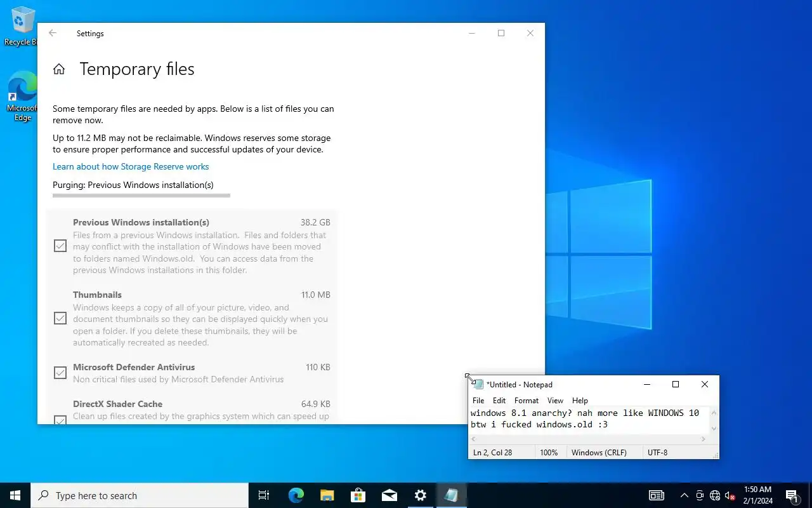Image resolution: width=812 pixels, height=508 pixels.
Task: Click Notepad vertical scrollbar down arrow
Action: pos(714,429)
